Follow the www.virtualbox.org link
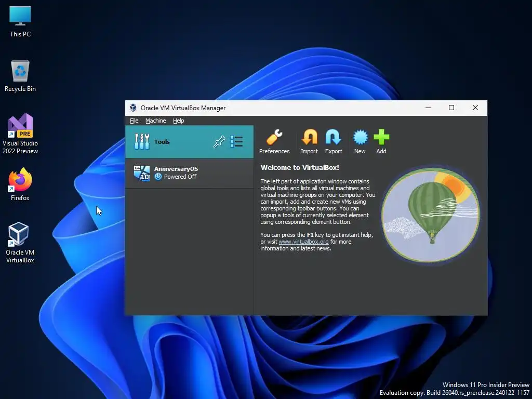The width and height of the screenshot is (532, 399). 303,242
